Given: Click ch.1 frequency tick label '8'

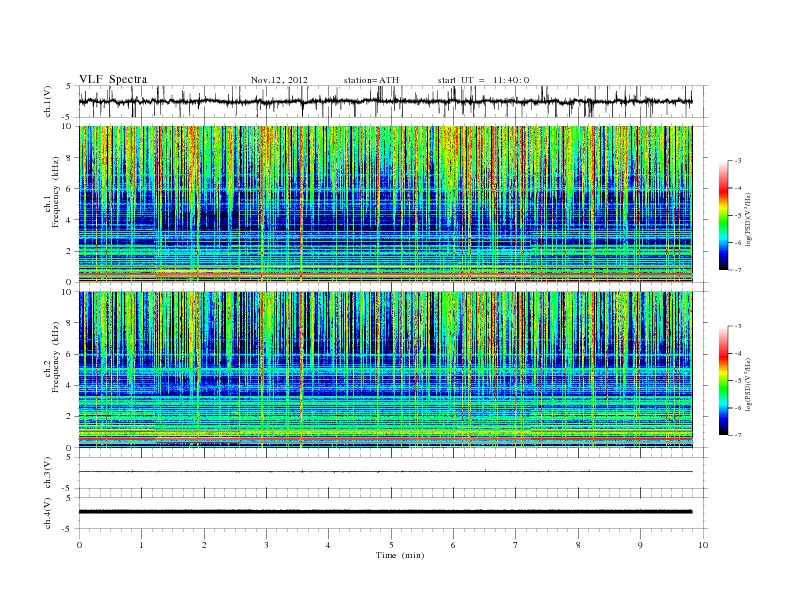Looking at the screenshot, I should [70, 158].
